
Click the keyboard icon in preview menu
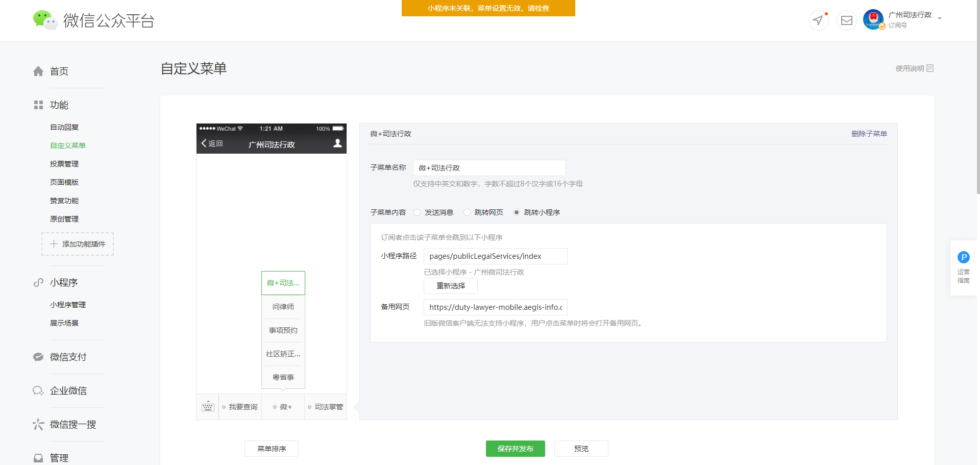(x=208, y=407)
